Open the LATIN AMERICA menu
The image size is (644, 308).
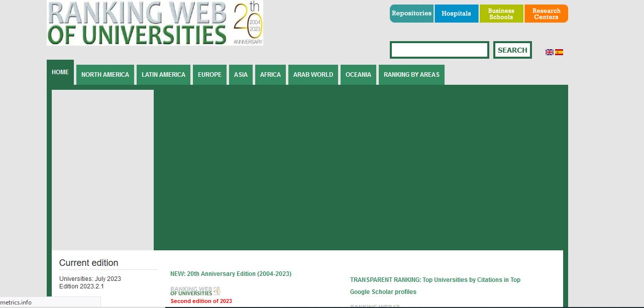tap(163, 75)
